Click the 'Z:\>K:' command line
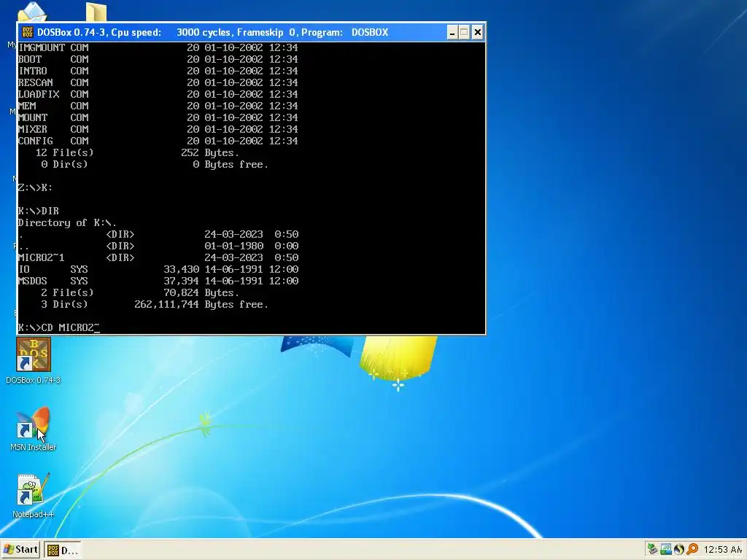The width and height of the screenshot is (747, 560). click(x=35, y=187)
